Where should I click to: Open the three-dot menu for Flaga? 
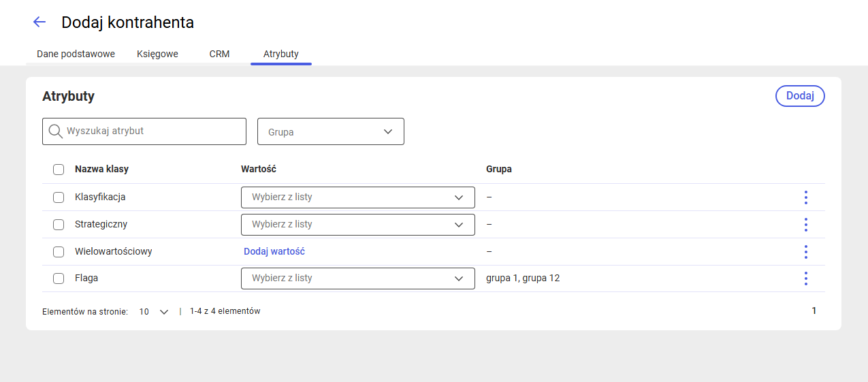click(x=805, y=278)
